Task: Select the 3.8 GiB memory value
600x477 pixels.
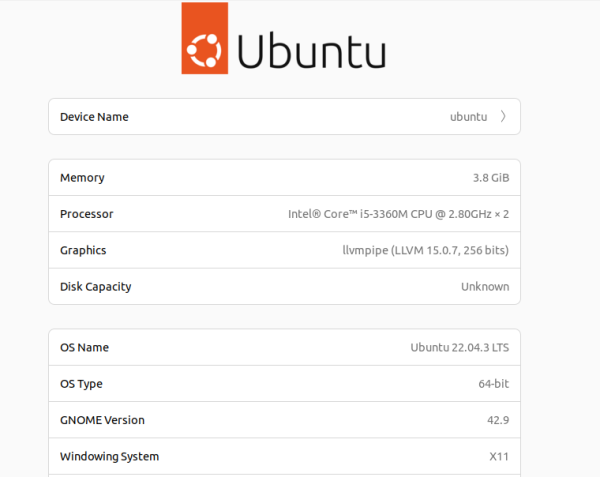Action: (x=490, y=178)
